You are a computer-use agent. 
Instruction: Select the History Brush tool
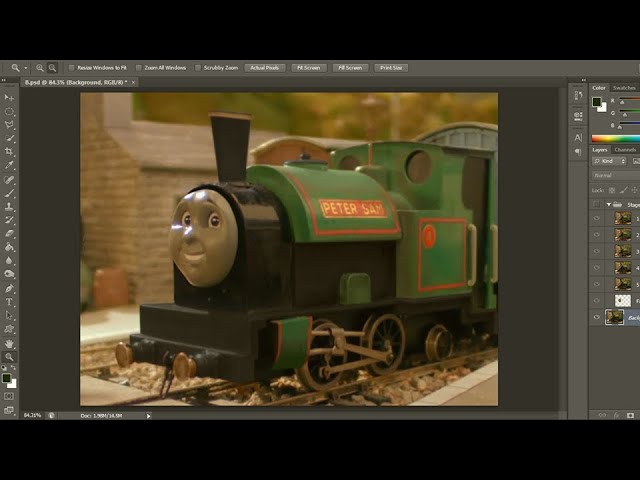tap(9, 220)
